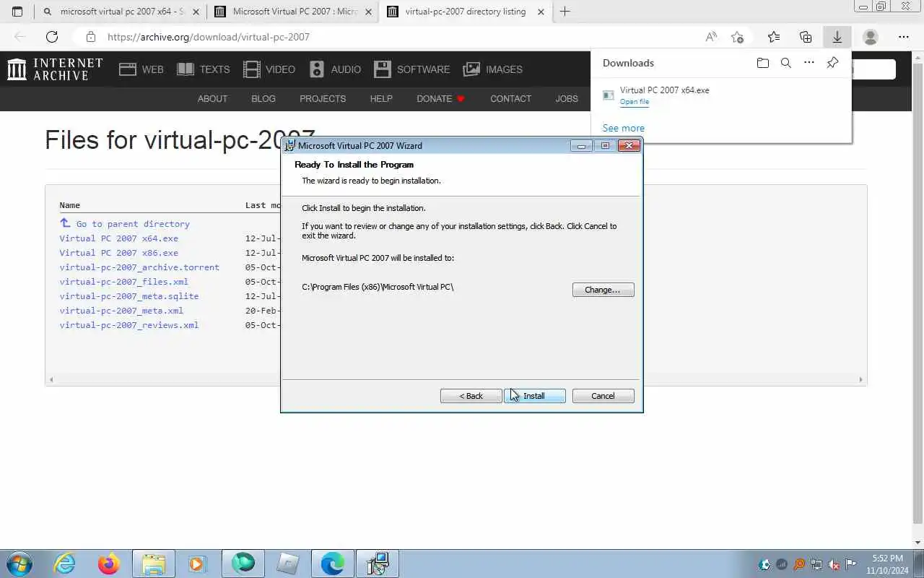The image size is (924, 578).
Task: Click the muted volume tray icon
Action: (x=834, y=565)
